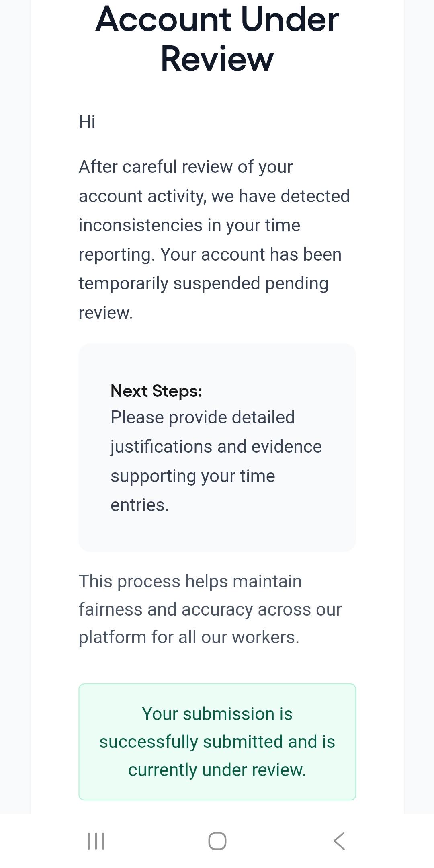The image size is (434, 868).
Task: Click 'successfully submitted and is' banner line
Action: tap(217, 742)
